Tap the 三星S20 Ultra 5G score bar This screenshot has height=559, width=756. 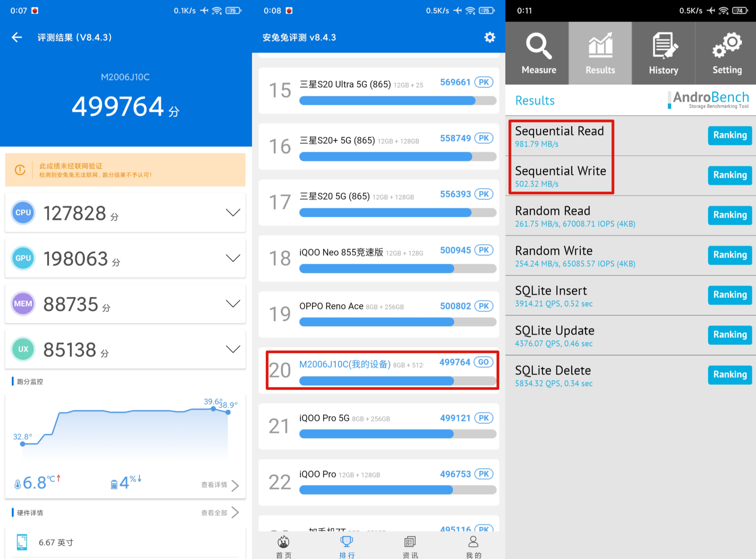coord(398,101)
